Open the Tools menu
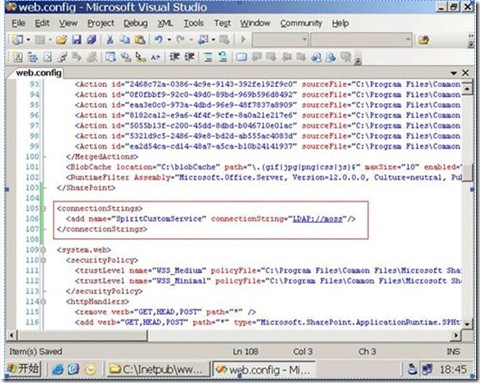This screenshot has width=480, height=383. pos(194,23)
